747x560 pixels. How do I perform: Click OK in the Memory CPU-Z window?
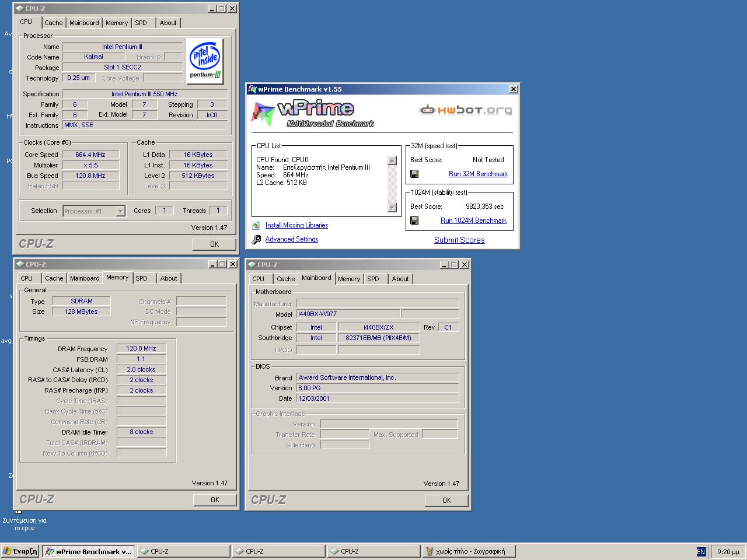(x=215, y=500)
